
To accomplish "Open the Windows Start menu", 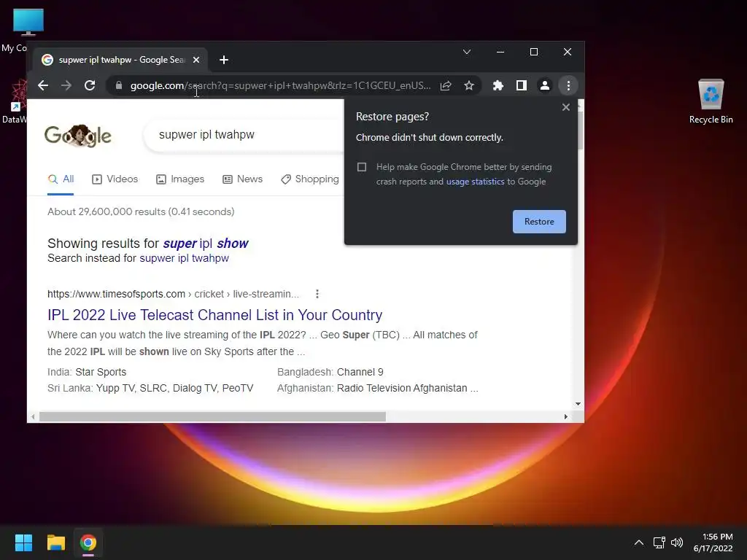I will 23,542.
